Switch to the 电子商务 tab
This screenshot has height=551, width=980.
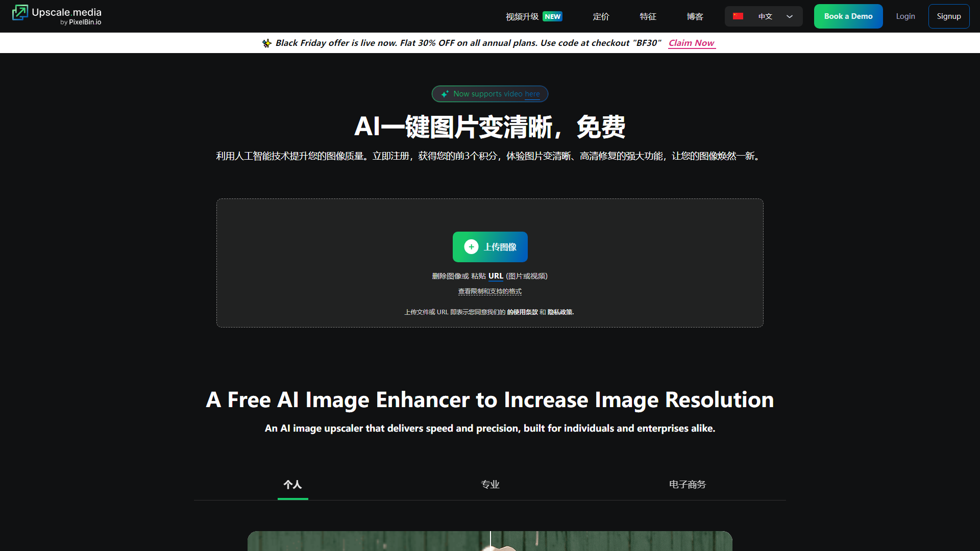(x=687, y=484)
